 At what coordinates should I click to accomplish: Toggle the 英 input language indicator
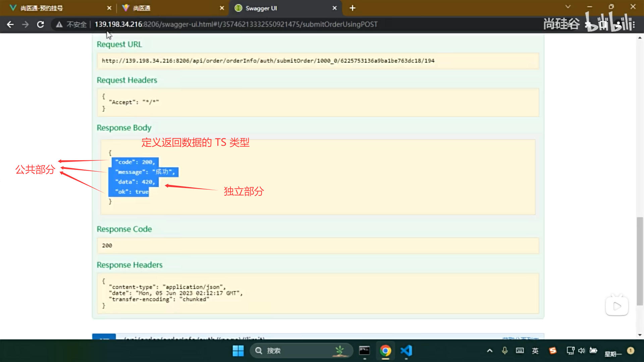(x=535, y=351)
